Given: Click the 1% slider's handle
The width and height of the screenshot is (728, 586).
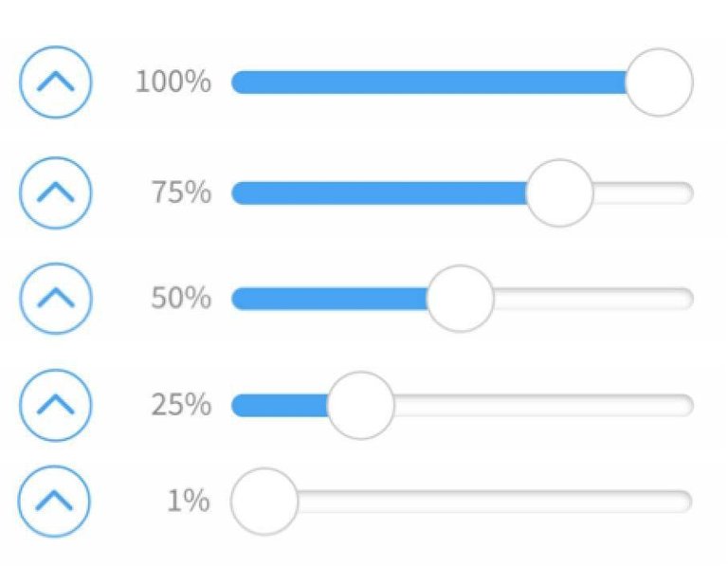Looking at the screenshot, I should coord(264,501).
